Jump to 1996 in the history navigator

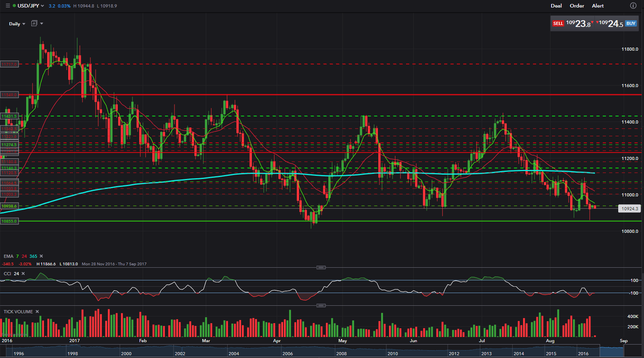tap(19, 354)
